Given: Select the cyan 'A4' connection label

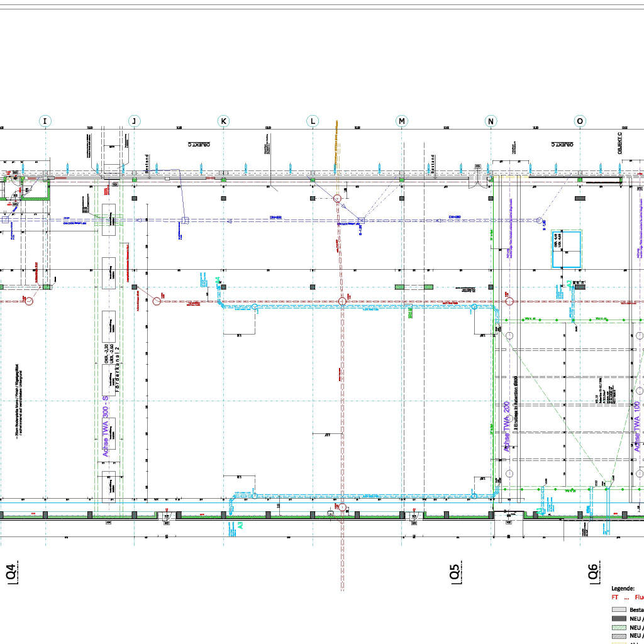Looking at the screenshot, I should point(218,280).
